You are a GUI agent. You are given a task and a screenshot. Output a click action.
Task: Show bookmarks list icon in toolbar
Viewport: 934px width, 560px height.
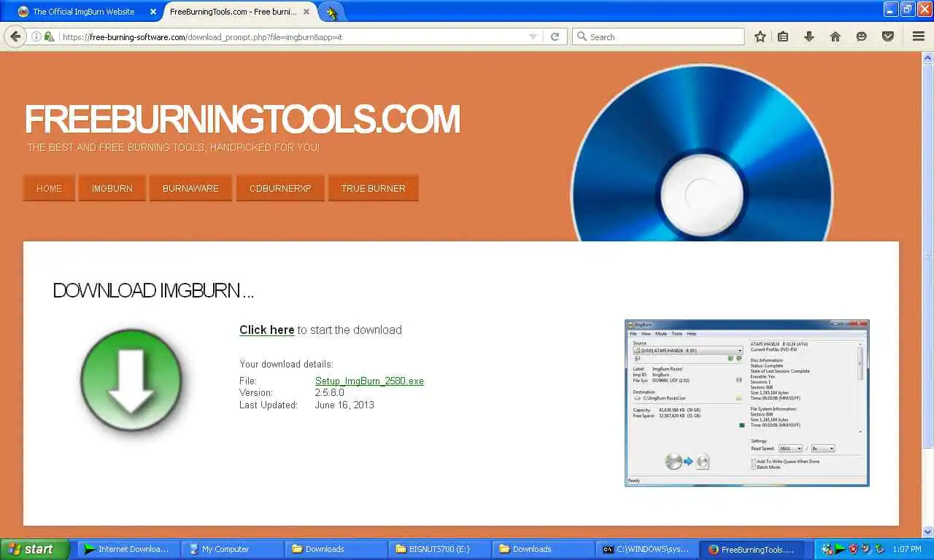tap(783, 36)
